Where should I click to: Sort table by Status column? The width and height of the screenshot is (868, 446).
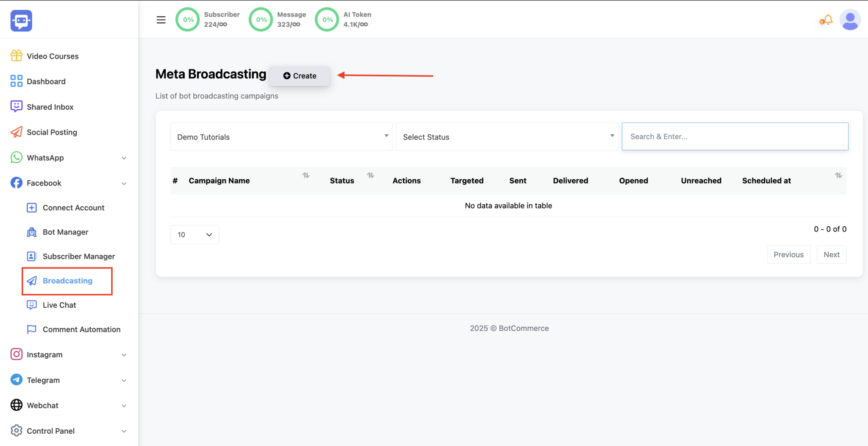point(370,176)
